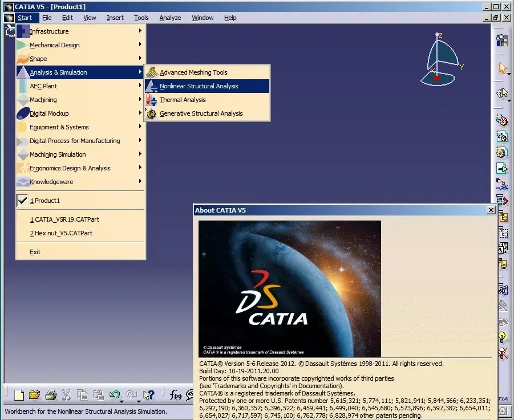Open the Help menu

pos(230,18)
